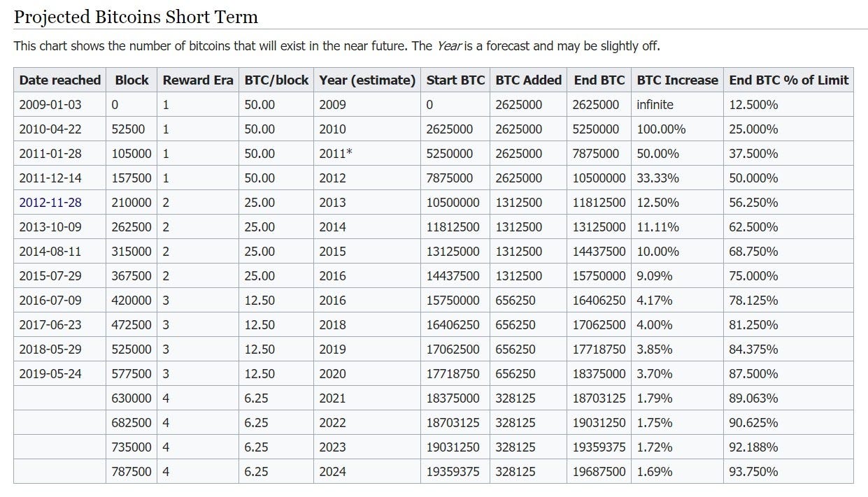
Task: Select the Year (estimate) column header
Action: (x=367, y=80)
